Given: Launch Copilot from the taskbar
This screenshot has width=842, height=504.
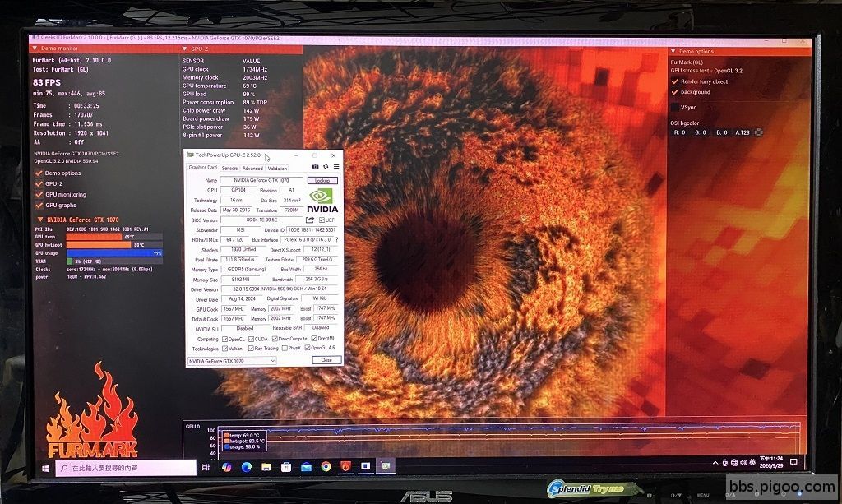Looking at the screenshot, I should click(x=227, y=468).
